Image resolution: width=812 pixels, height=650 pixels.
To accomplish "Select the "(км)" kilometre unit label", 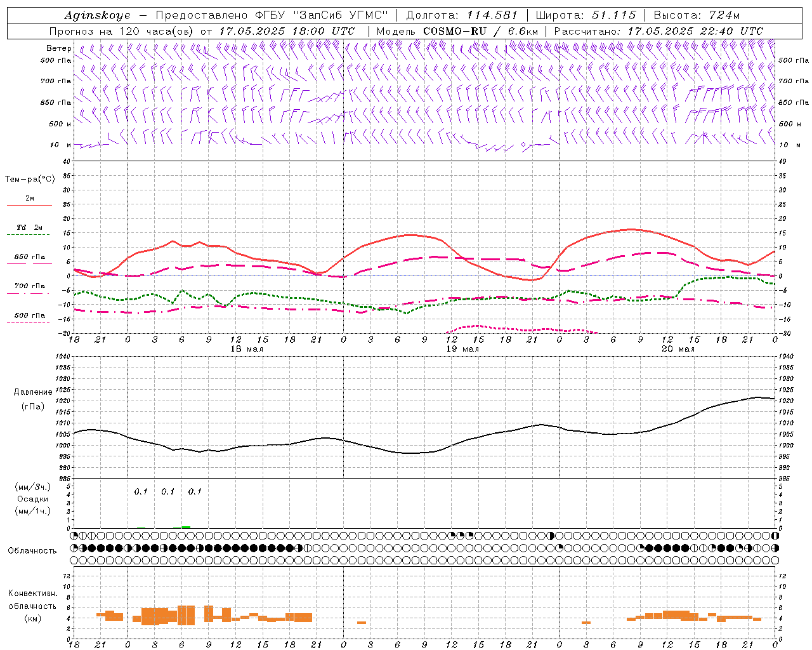I will 32,618.
